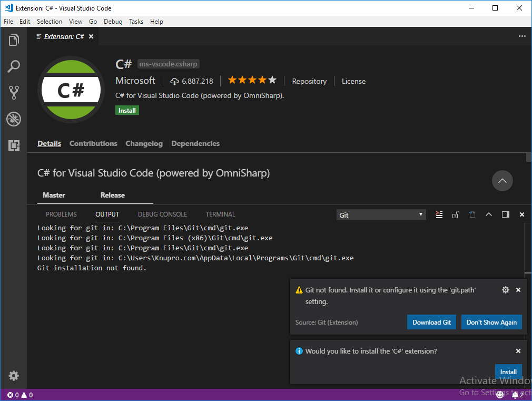Open the notifications bell in status bar

point(518,395)
